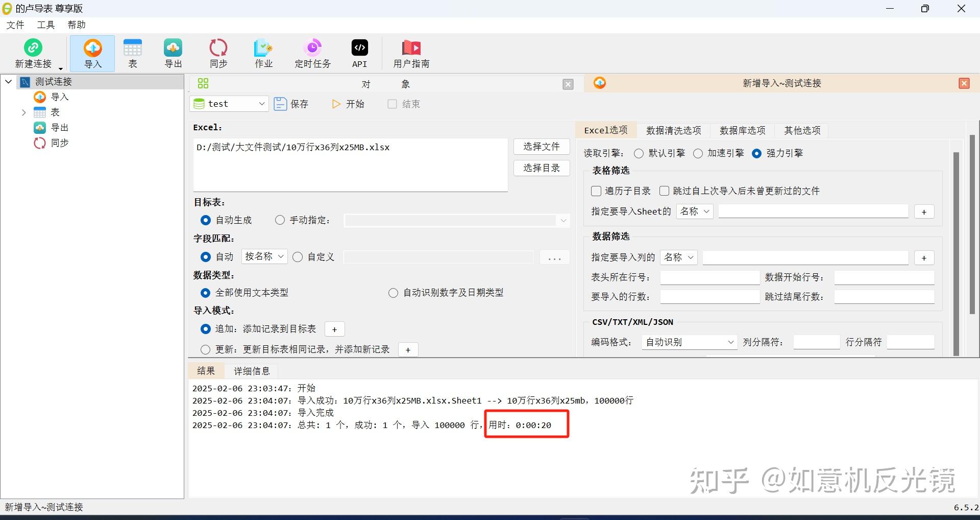980x520 pixels.
Task: Click the 选择文件 button
Action: coord(542,146)
